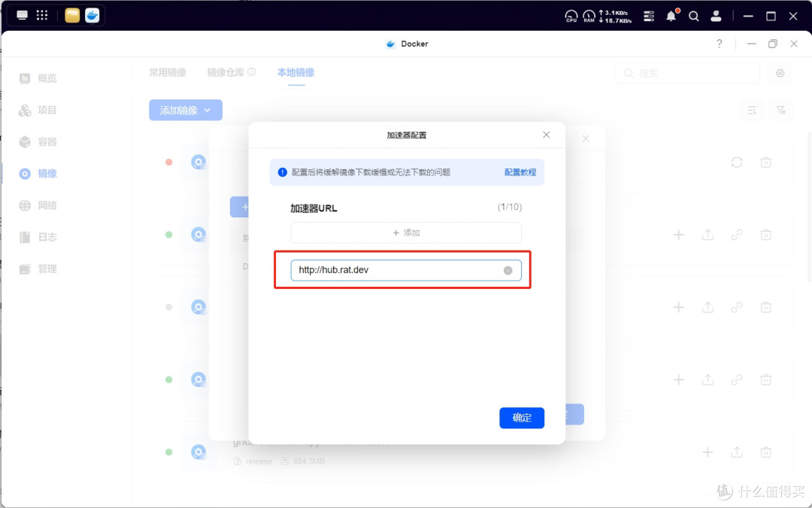Screen dimensions: 812x508
Task: Open the task center icon beside the bell
Action: (x=648, y=16)
